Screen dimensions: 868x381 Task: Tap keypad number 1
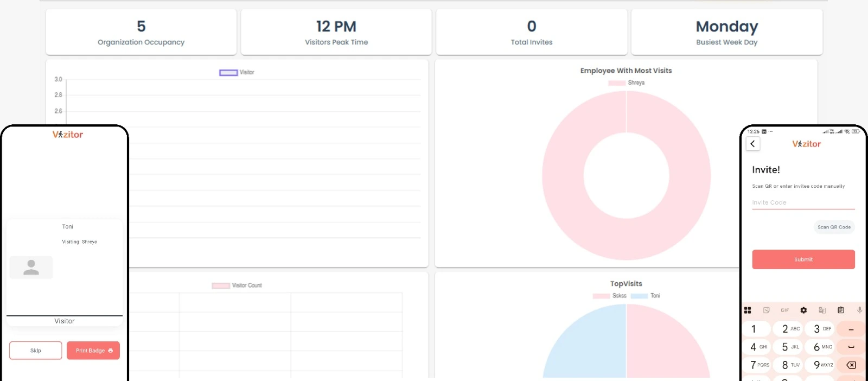click(757, 329)
